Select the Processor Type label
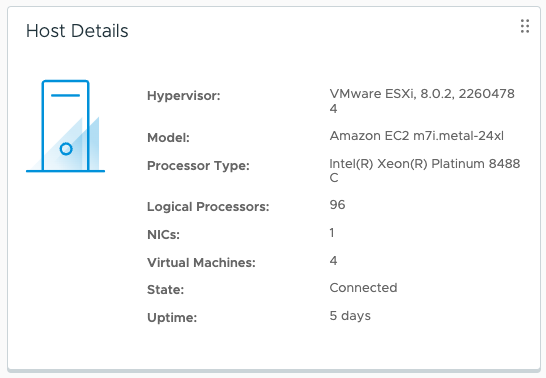 pos(198,166)
